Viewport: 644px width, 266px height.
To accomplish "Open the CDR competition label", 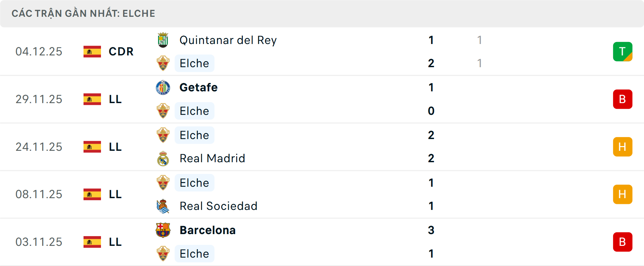I will [x=121, y=52].
